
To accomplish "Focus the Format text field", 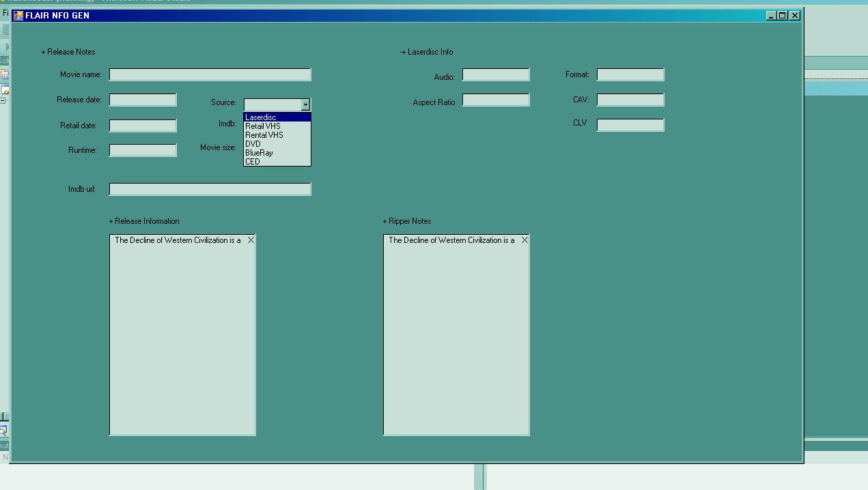I will 630,74.
